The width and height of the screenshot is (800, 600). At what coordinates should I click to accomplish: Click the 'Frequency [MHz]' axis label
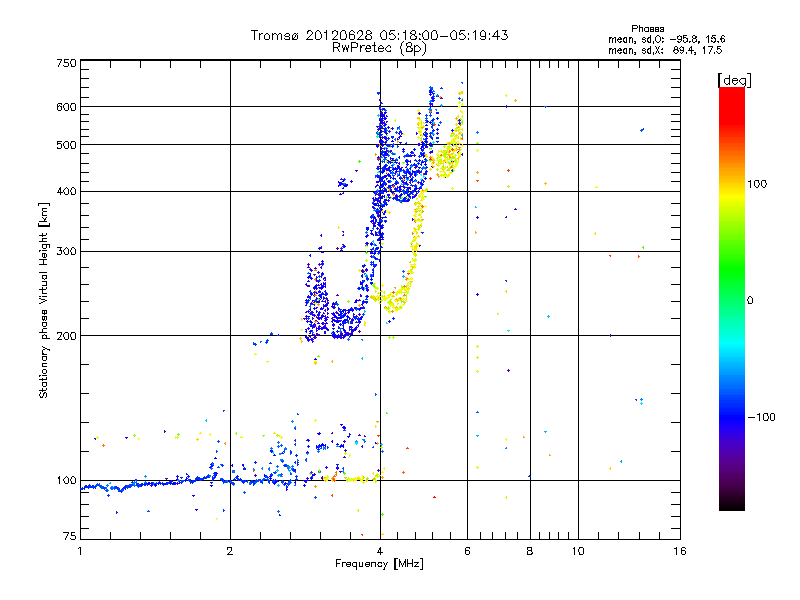(379, 564)
